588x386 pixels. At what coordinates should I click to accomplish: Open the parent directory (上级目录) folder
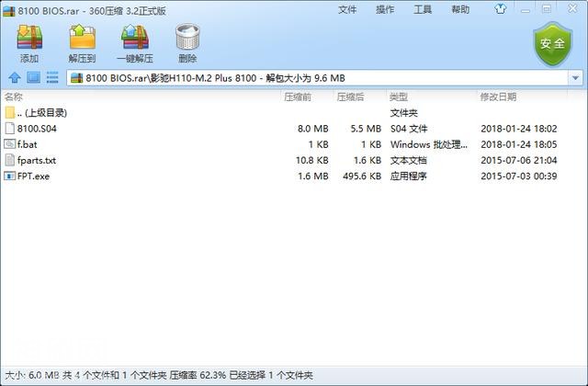(x=41, y=113)
